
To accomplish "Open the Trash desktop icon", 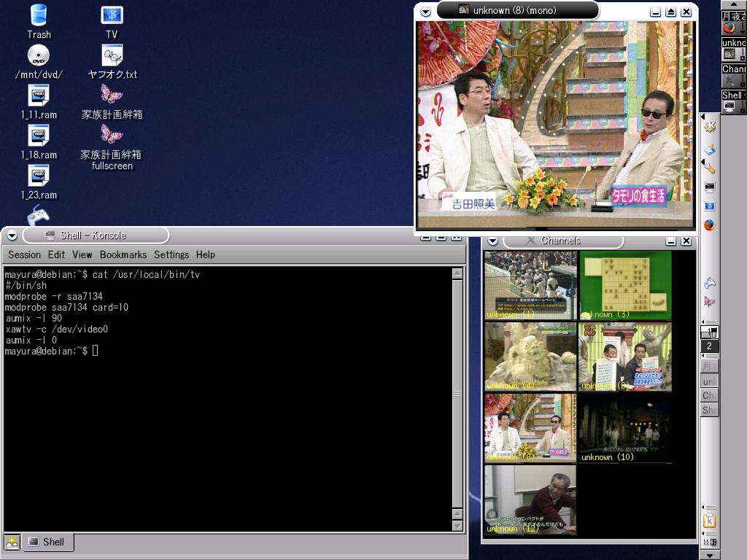I will coord(39,21).
